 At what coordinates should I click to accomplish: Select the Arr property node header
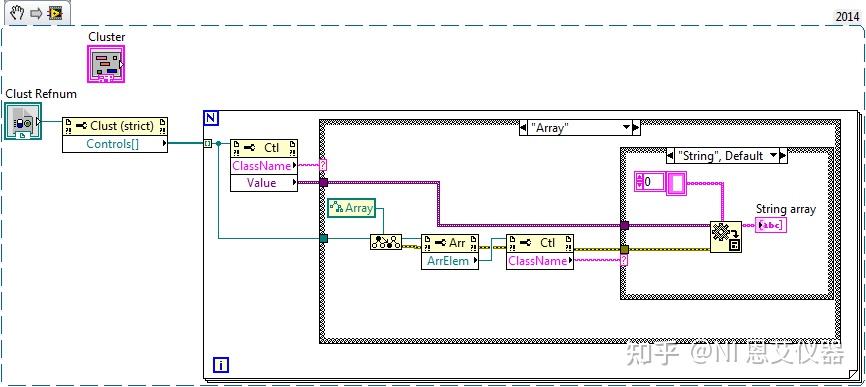(x=450, y=243)
